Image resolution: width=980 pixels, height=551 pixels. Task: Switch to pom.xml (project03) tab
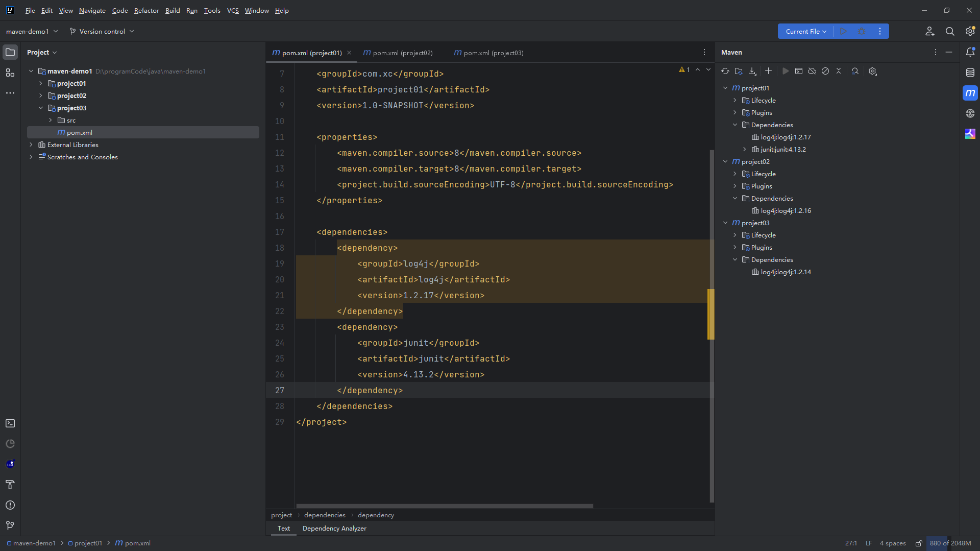click(x=489, y=53)
